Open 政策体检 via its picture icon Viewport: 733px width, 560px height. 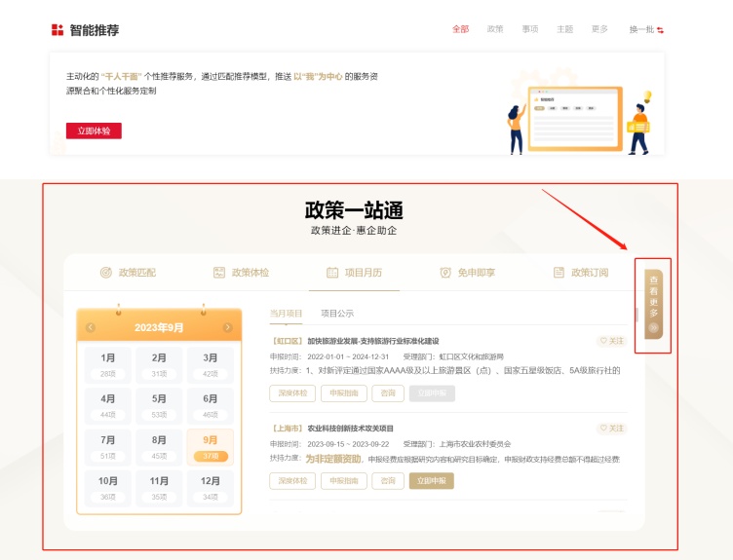point(219,273)
